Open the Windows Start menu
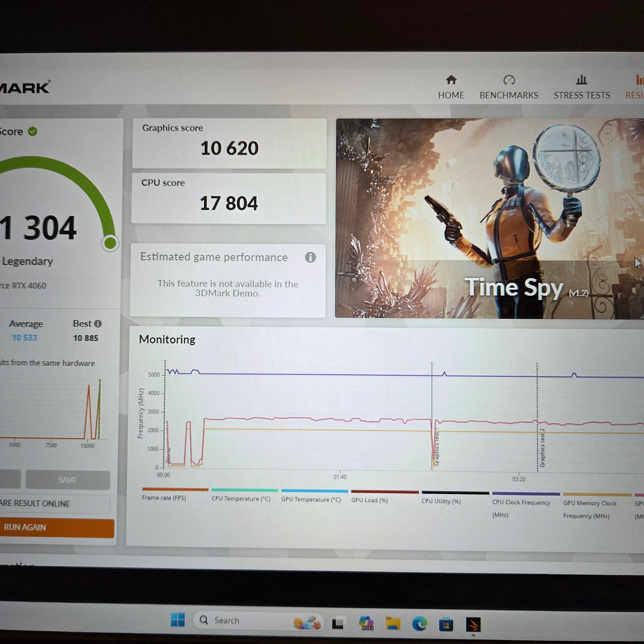The image size is (644, 644). (177, 620)
